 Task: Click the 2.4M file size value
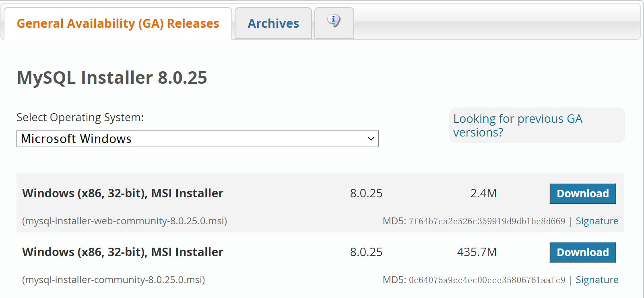pos(483,193)
